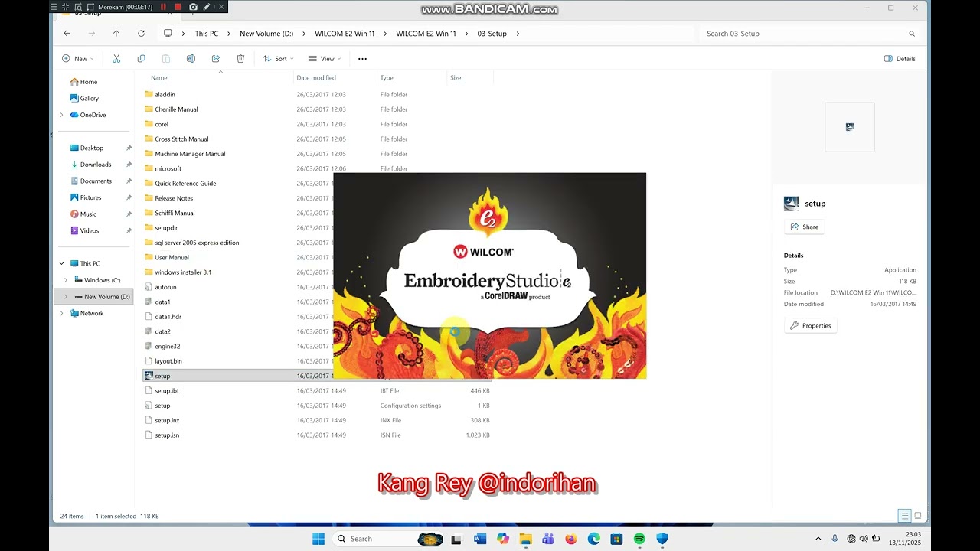The height and width of the screenshot is (551, 980).
Task: Expand New Volume (D:) in navigation tree
Action: click(x=66, y=297)
